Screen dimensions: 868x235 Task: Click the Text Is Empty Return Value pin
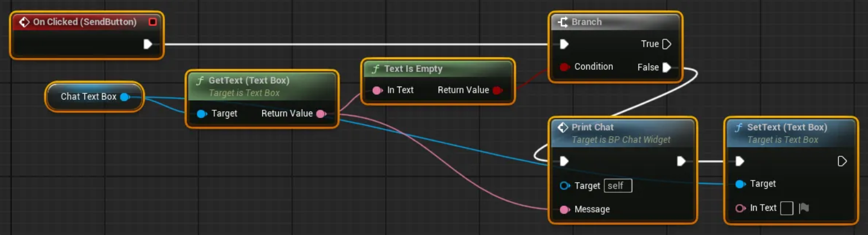pos(497,90)
